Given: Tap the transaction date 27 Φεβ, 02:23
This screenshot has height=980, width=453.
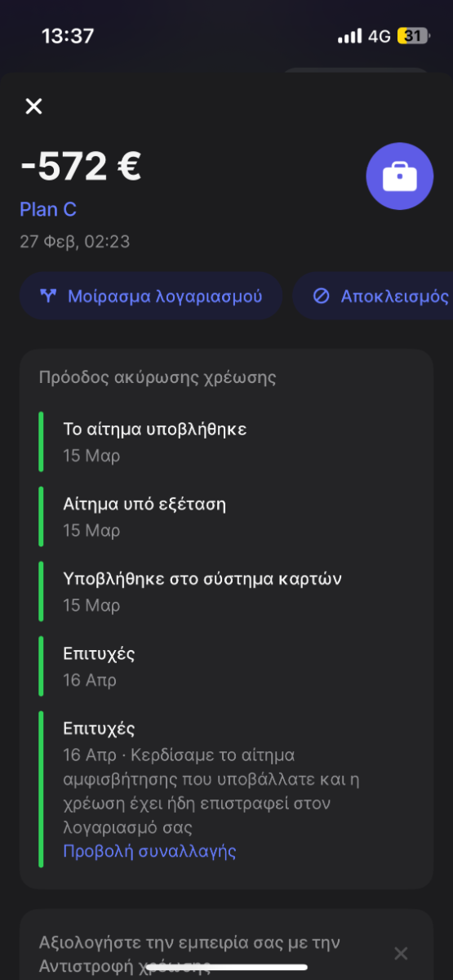Looking at the screenshot, I should [75, 242].
